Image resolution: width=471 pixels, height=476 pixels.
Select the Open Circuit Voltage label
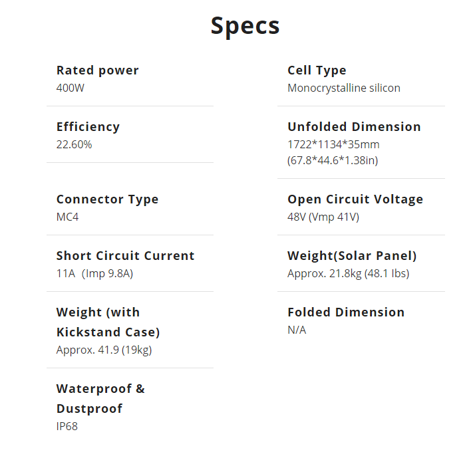pos(355,199)
